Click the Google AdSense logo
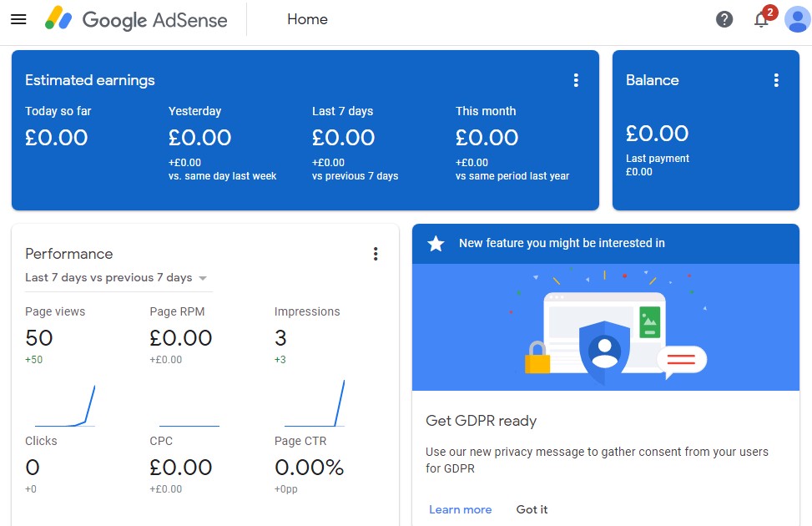The width and height of the screenshot is (812, 526). tap(136, 20)
